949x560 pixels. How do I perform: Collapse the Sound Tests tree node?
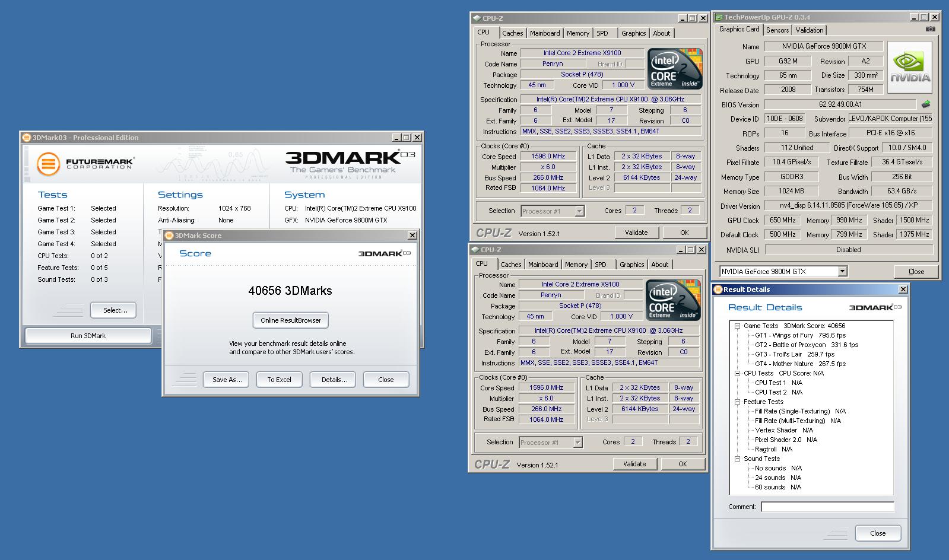738,459
